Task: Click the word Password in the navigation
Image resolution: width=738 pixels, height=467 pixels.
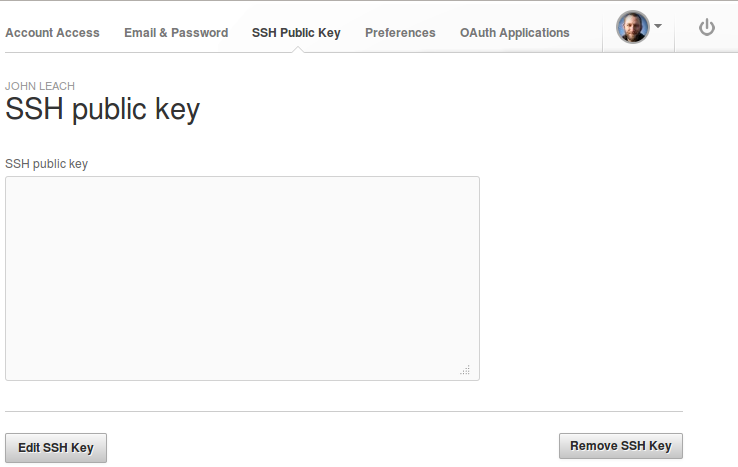Action: (x=200, y=32)
